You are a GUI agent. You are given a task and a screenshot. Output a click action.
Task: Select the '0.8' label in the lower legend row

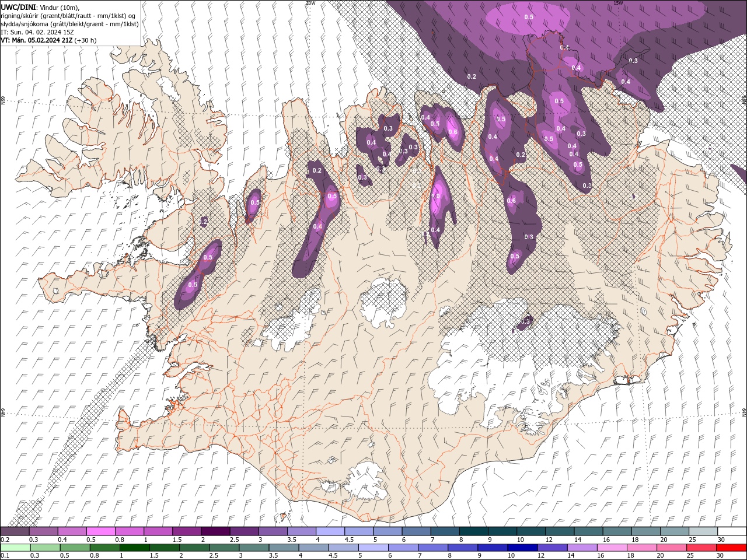pyautogui.click(x=94, y=556)
